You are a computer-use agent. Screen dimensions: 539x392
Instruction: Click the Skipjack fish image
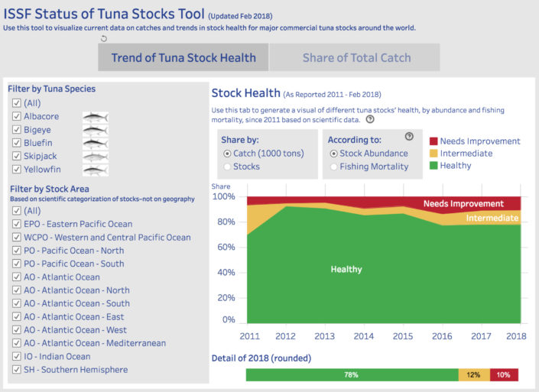click(96, 157)
